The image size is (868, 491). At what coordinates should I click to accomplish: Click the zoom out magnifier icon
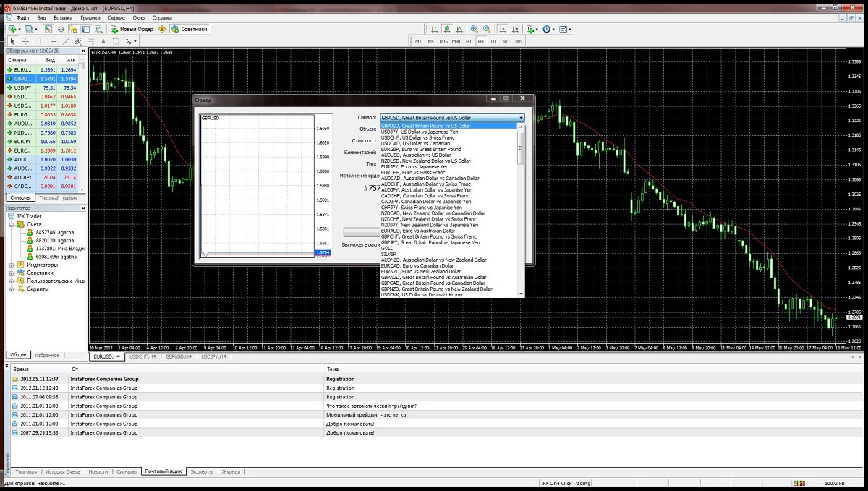[488, 30]
